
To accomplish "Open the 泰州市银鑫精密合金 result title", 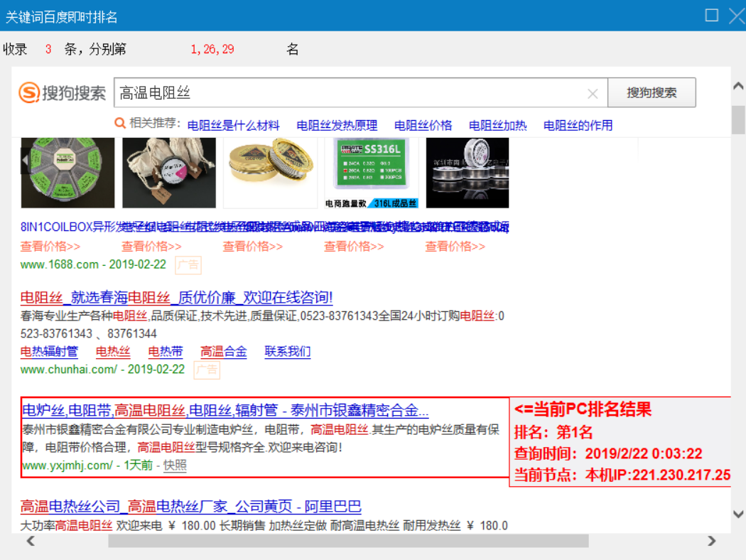I will click(x=225, y=410).
